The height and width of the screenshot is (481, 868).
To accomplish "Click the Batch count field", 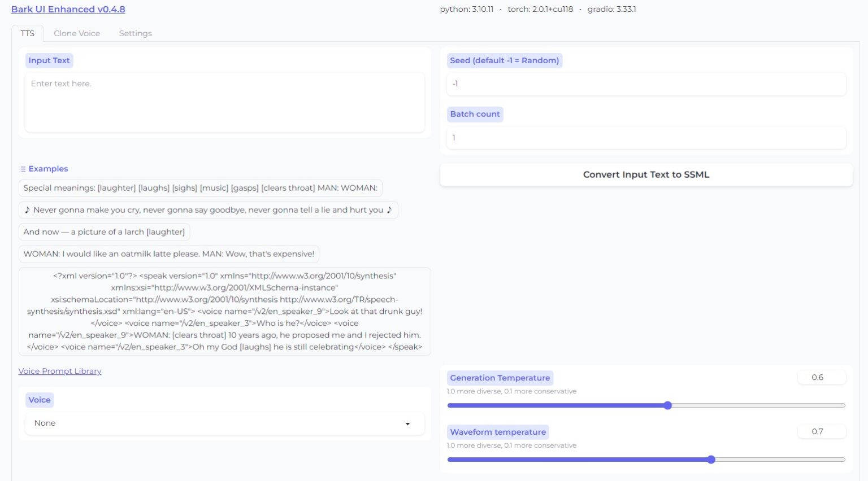I will click(645, 138).
